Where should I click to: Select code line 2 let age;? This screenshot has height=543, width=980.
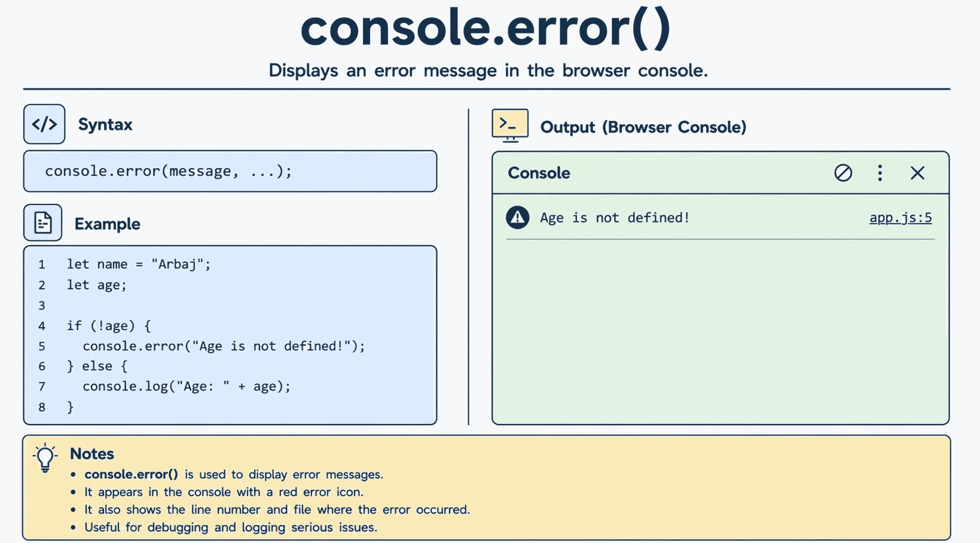(97, 285)
